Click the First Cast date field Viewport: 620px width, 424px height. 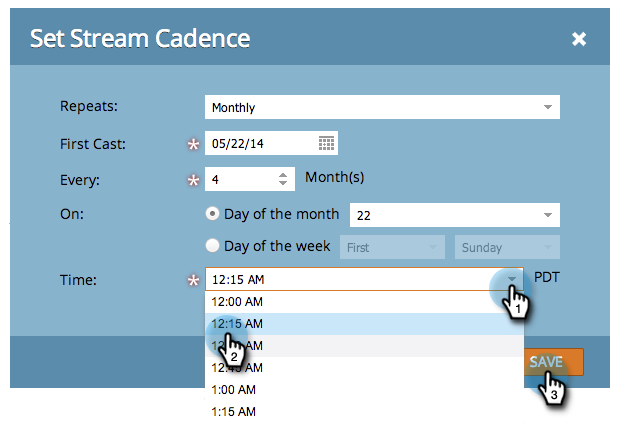(x=262, y=143)
